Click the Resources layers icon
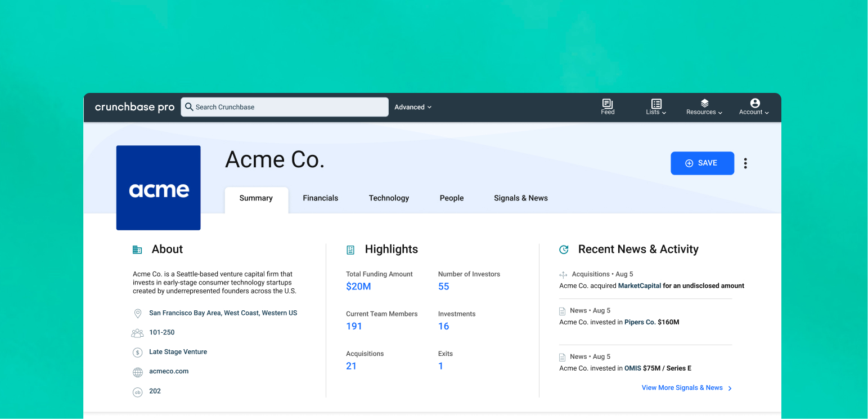 [x=704, y=104]
